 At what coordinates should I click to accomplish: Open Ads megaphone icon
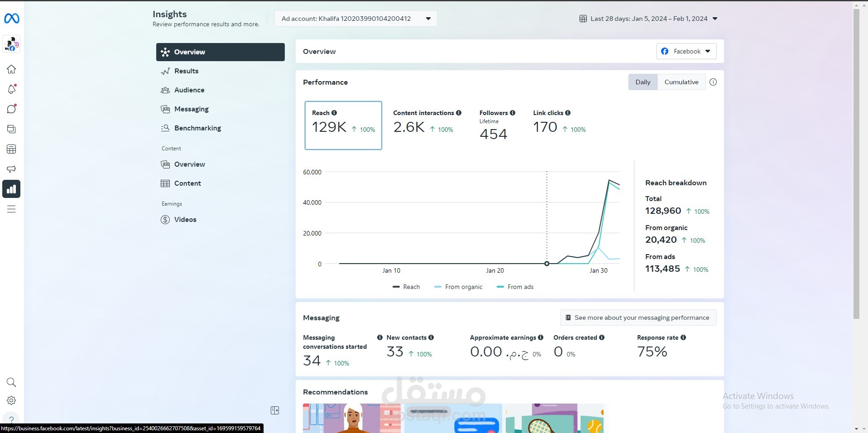click(11, 169)
